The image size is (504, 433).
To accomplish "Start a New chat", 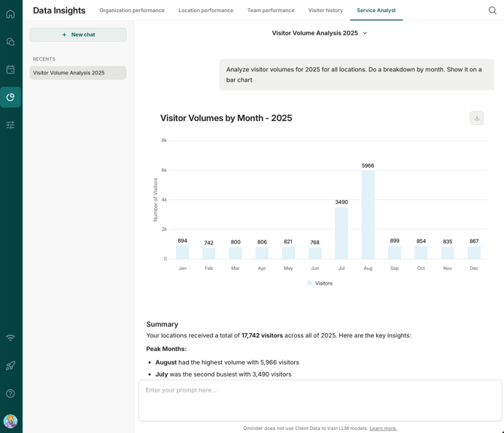I will [78, 35].
